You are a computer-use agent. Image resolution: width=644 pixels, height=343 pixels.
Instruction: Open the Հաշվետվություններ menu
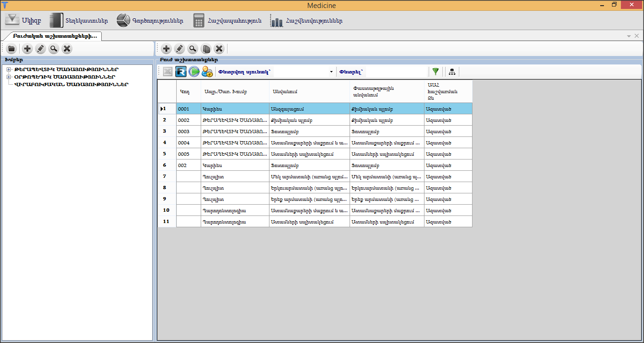(x=306, y=21)
